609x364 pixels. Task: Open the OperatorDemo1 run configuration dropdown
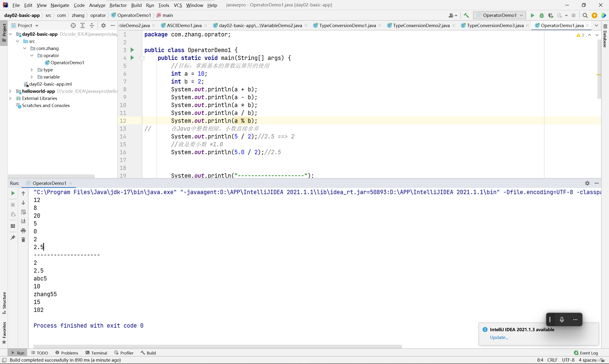[x=499, y=15]
